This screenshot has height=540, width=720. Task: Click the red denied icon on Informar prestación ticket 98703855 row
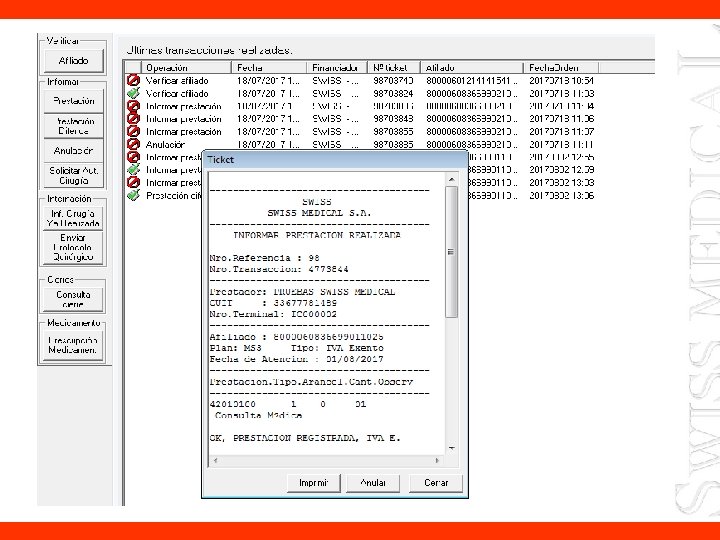133,132
